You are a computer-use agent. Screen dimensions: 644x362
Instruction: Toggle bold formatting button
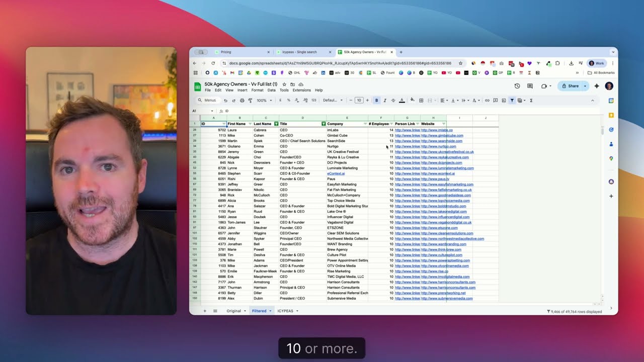[x=376, y=101]
